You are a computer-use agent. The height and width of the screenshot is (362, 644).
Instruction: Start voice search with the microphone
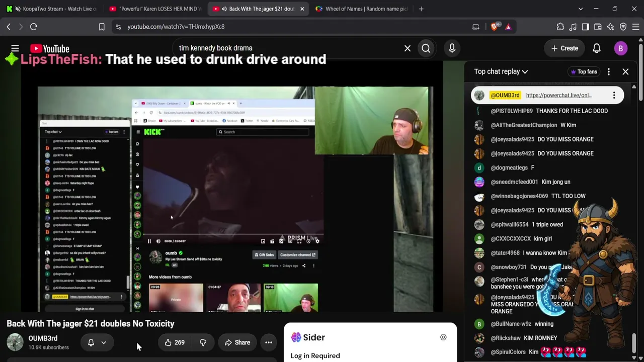click(452, 48)
